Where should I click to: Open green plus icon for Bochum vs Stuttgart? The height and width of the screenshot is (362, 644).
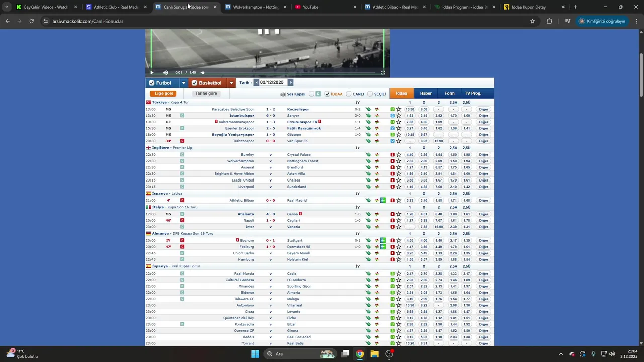[383, 240]
